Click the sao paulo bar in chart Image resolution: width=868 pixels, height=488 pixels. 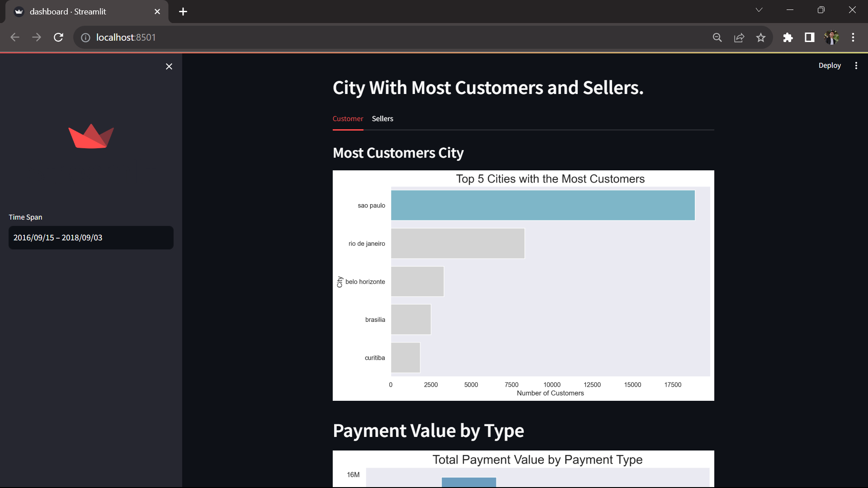click(542, 205)
